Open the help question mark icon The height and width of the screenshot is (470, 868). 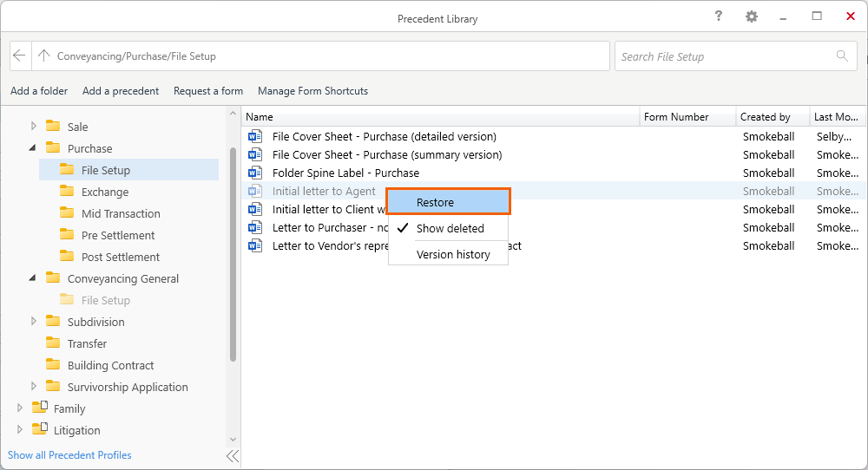click(719, 16)
